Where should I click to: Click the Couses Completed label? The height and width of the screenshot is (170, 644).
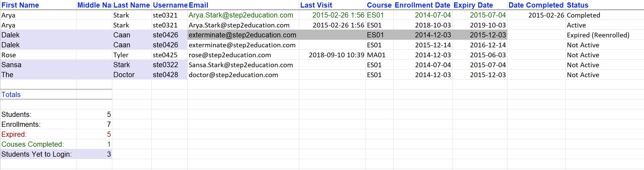[x=32, y=144]
